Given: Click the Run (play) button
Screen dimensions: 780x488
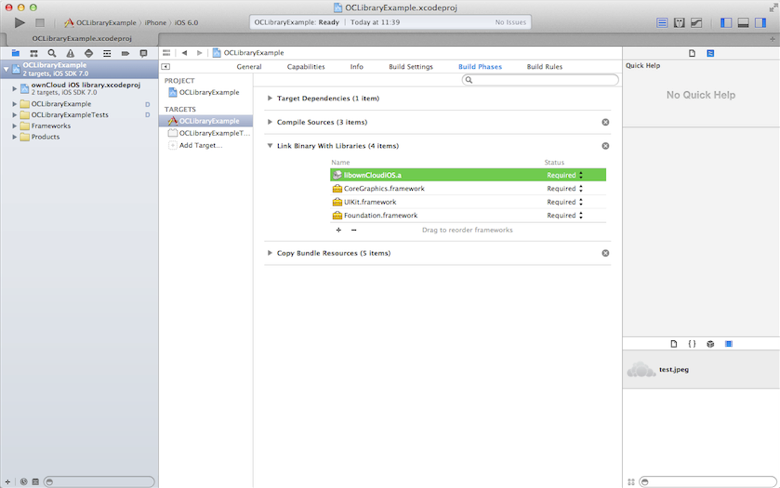Looking at the screenshot, I should (19, 22).
